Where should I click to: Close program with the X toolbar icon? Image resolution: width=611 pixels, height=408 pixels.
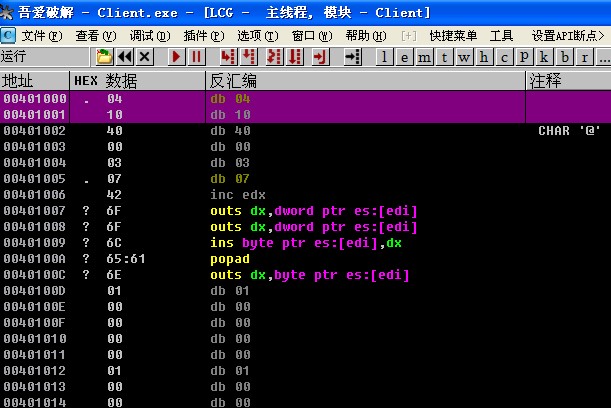[x=145, y=57]
